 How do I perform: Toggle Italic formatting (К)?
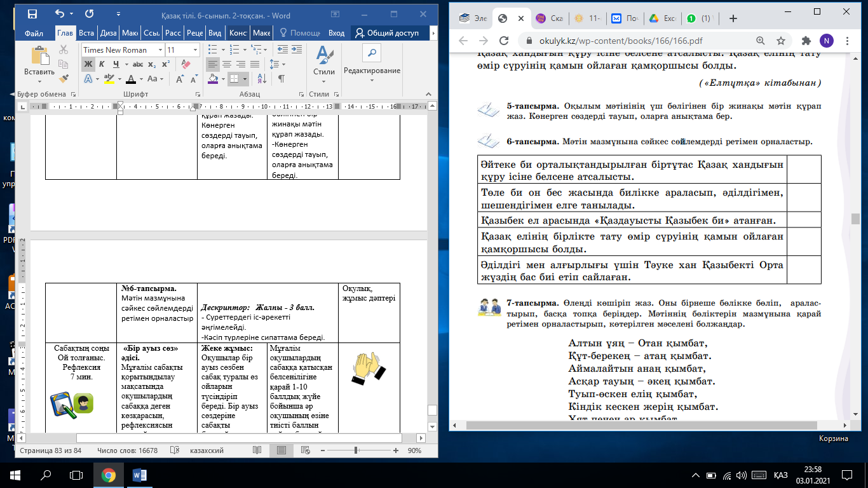[102, 64]
